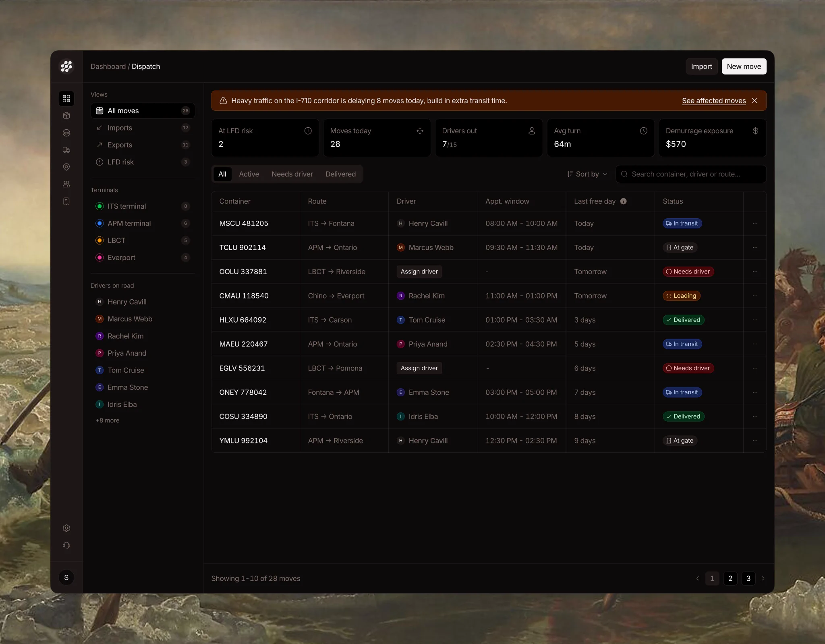Image resolution: width=825 pixels, height=644 pixels.
Task: Open row menu for HLXU 664092
Action: tap(755, 320)
